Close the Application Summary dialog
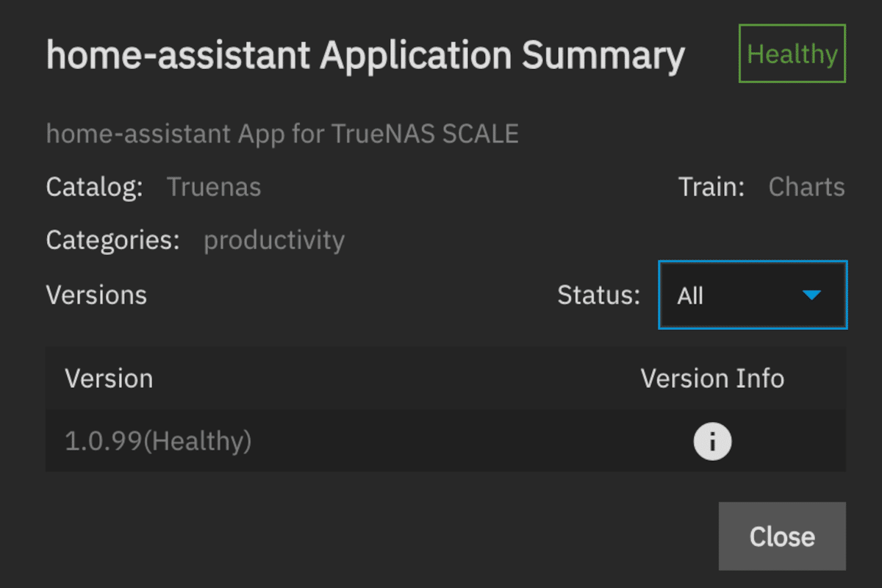Viewport: 882px width, 588px height. pyautogui.click(x=782, y=537)
